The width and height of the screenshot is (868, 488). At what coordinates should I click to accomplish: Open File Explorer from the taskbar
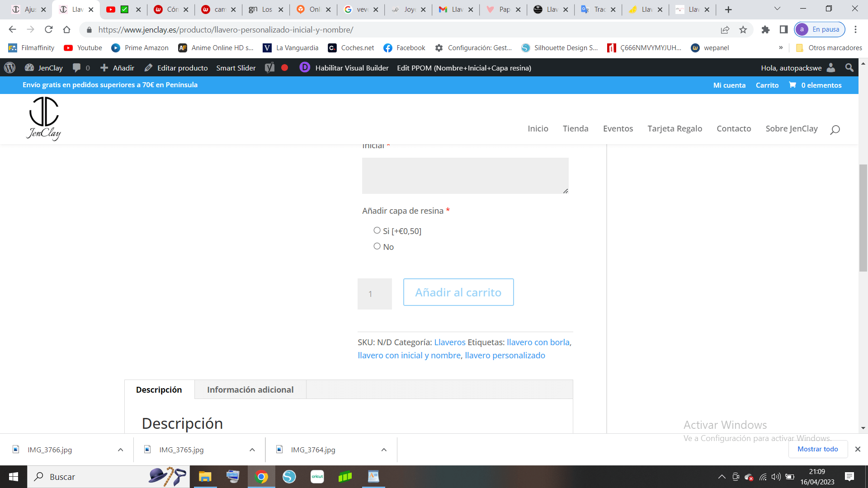point(205,477)
